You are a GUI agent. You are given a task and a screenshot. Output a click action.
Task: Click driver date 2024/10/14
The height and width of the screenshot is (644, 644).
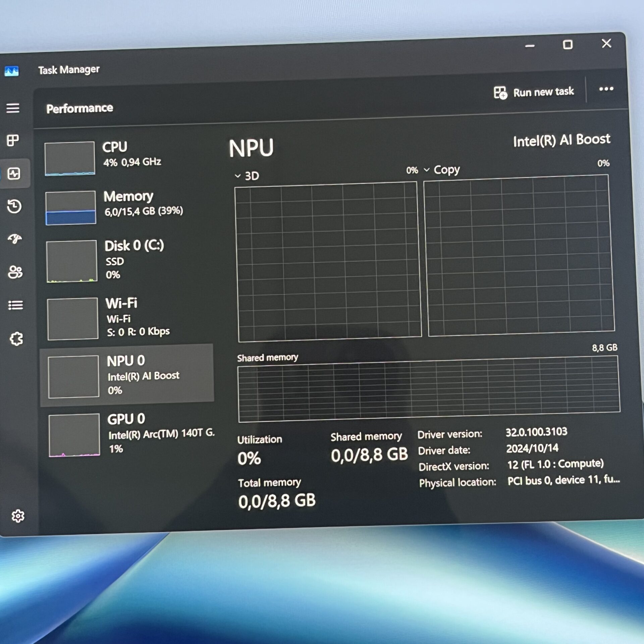[532, 448]
